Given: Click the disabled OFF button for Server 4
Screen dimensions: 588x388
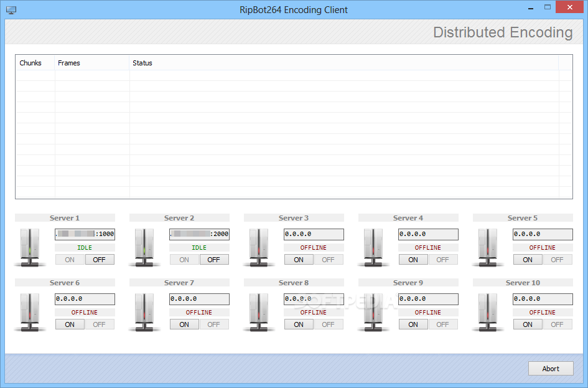Looking at the screenshot, I should coord(442,260).
